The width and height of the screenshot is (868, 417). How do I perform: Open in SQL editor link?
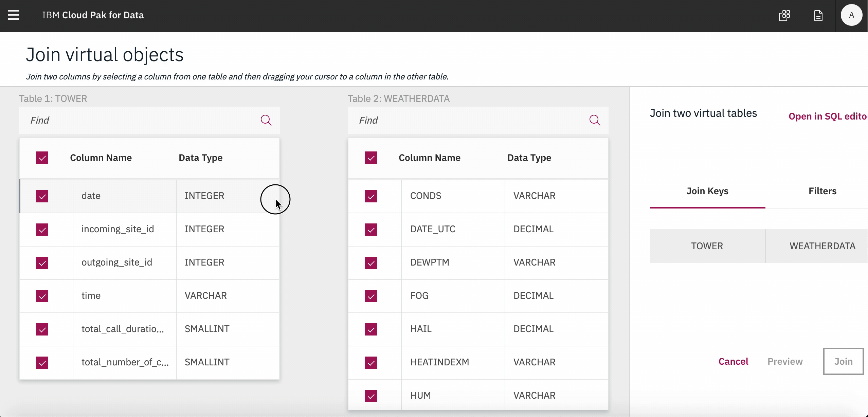point(828,116)
